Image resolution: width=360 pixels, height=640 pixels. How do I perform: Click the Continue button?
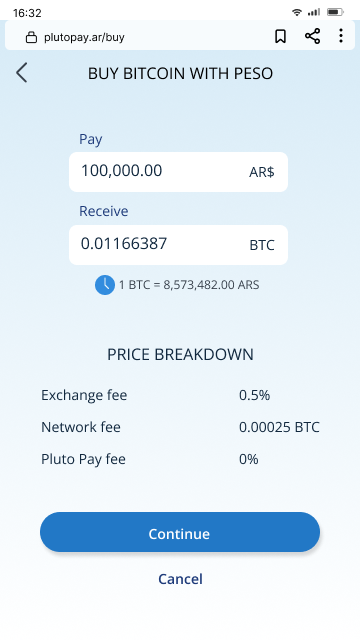pyautogui.click(x=180, y=532)
